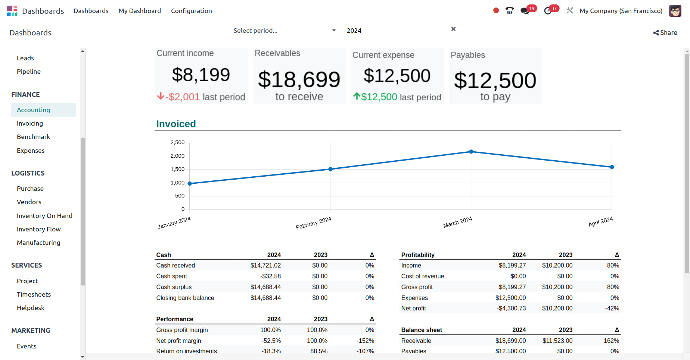Screen dimensions: 690x360
Task: Click the Current income $8,199 card
Action: coord(201,76)
